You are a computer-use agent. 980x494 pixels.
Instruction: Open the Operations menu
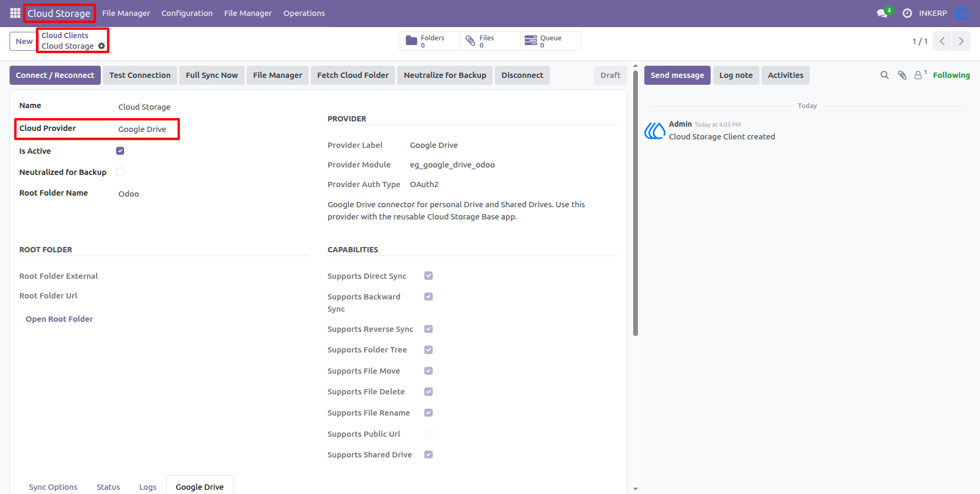304,13
